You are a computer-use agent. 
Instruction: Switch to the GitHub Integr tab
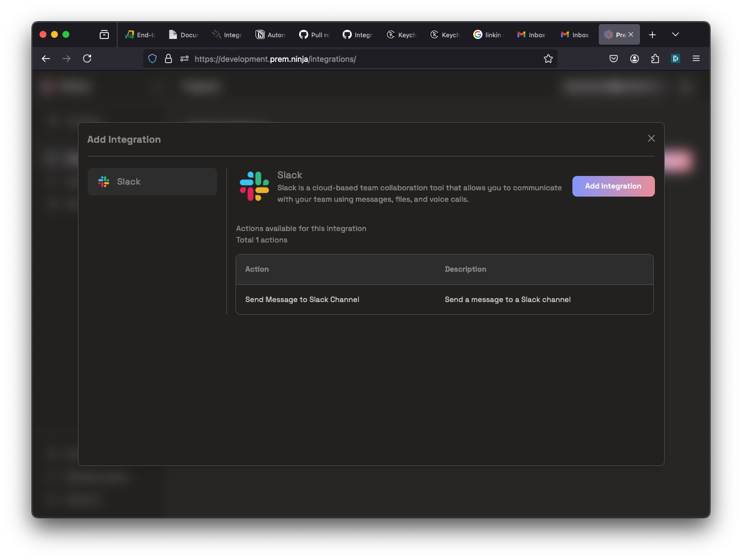[358, 35]
